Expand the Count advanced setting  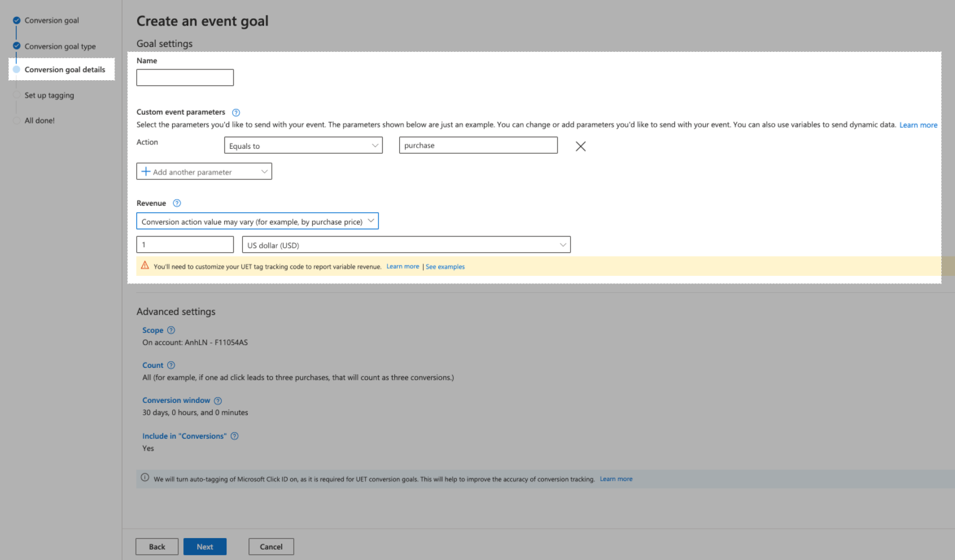click(x=153, y=365)
